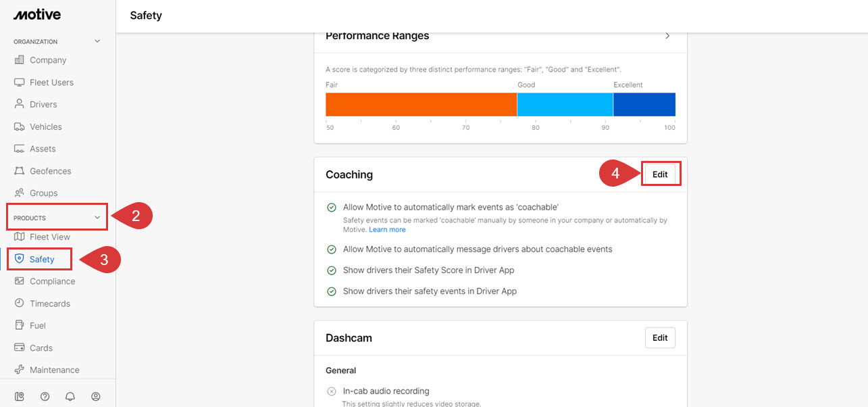868x407 pixels.
Task: Open the user profile icon at bottom
Action: click(96, 396)
